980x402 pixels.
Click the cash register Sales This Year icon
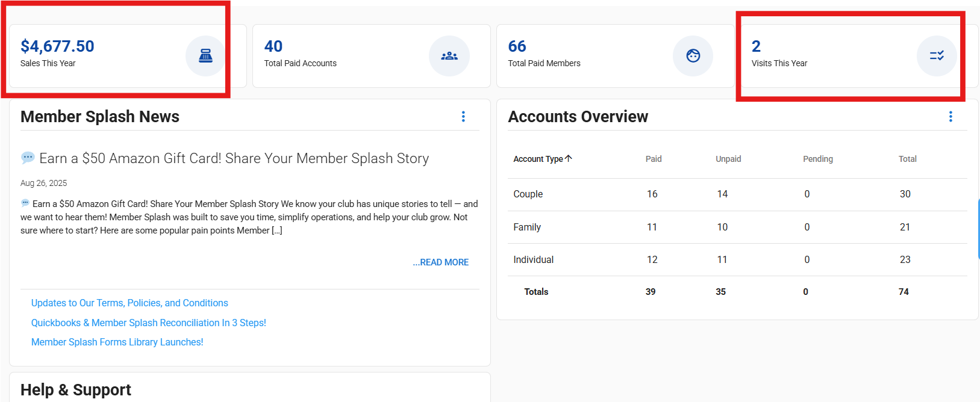click(x=205, y=56)
